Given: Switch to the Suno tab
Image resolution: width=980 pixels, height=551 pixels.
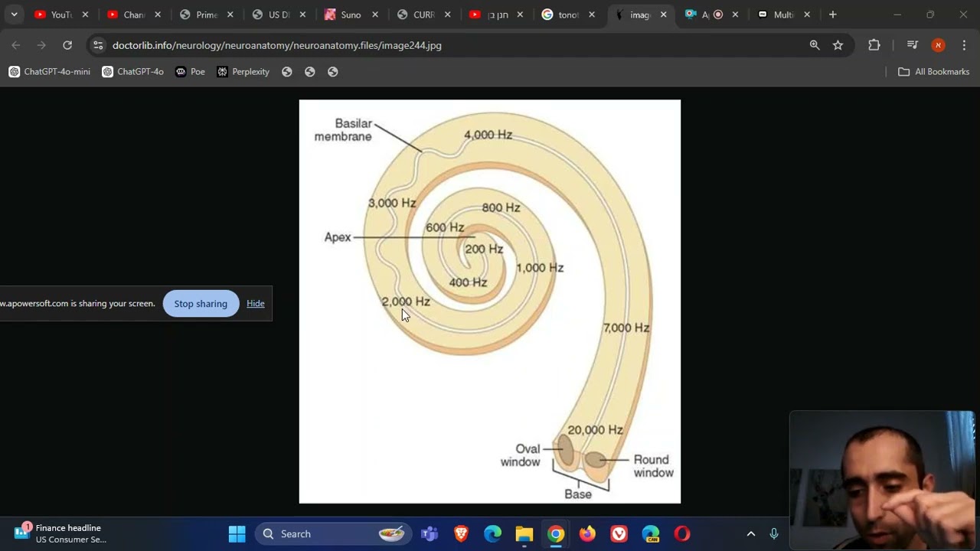Looking at the screenshot, I should tap(352, 15).
